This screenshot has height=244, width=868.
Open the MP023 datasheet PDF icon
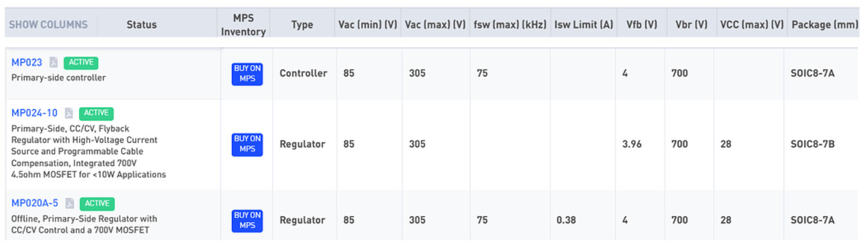pos(53,63)
